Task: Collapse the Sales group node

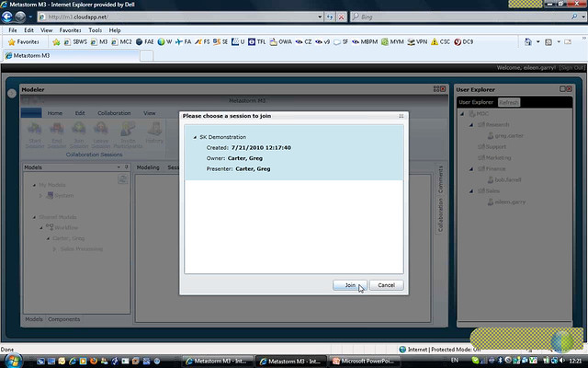Action: 471,191
